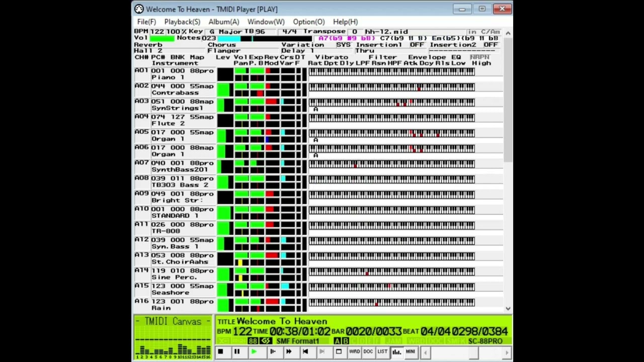This screenshot has width=644, height=362.
Task: Open the Window(W) menu
Action: (266, 22)
